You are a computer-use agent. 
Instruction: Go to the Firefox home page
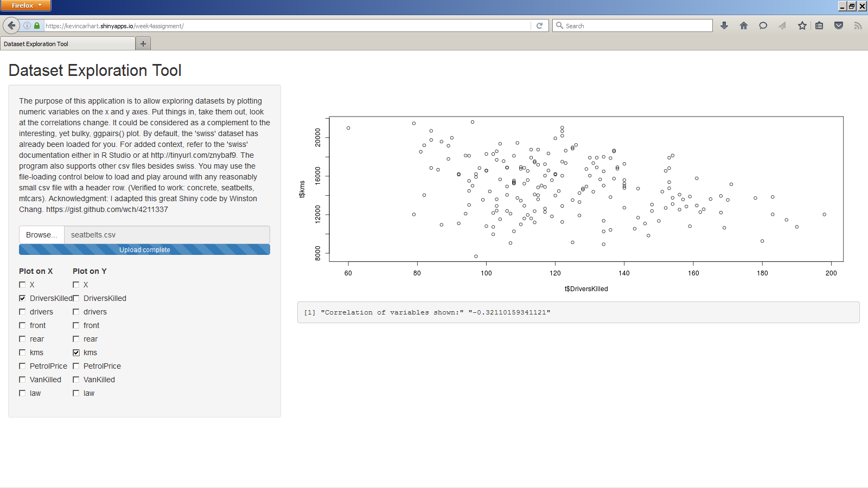(x=744, y=25)
